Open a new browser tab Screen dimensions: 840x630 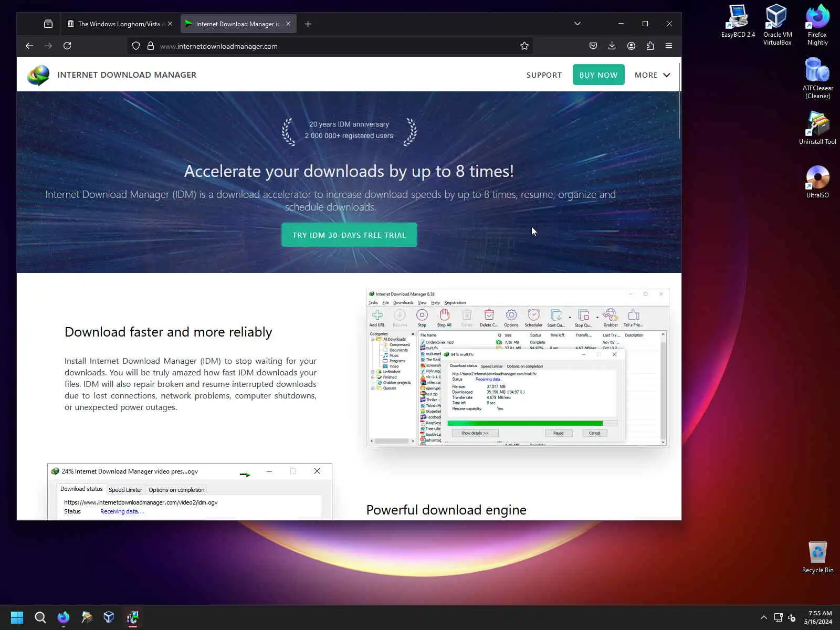[308, 24]
